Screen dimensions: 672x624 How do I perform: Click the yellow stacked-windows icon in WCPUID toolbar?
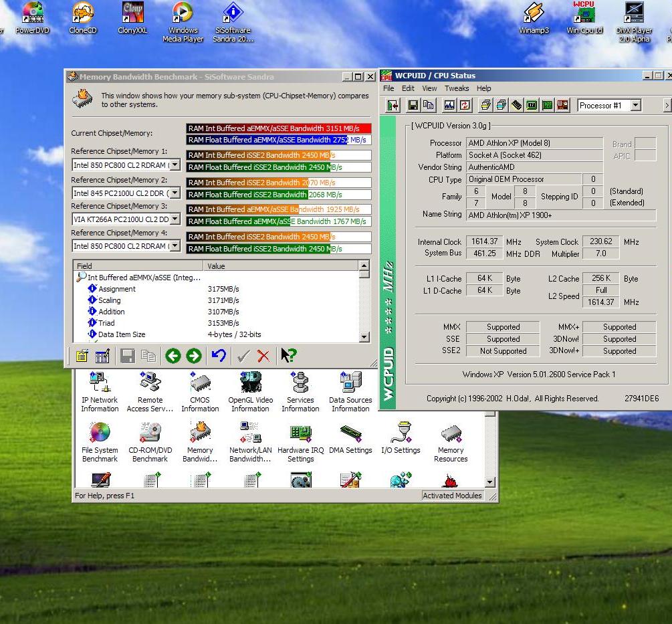pyautogui.click(x=485, y=105)
